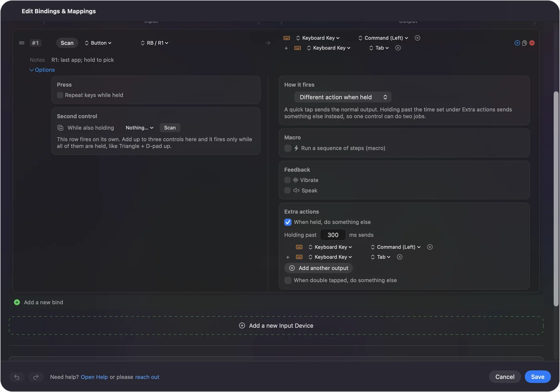Remove the held-action Tab output
Viewport: 560px width, 392px height.
(x=400, y=257)
